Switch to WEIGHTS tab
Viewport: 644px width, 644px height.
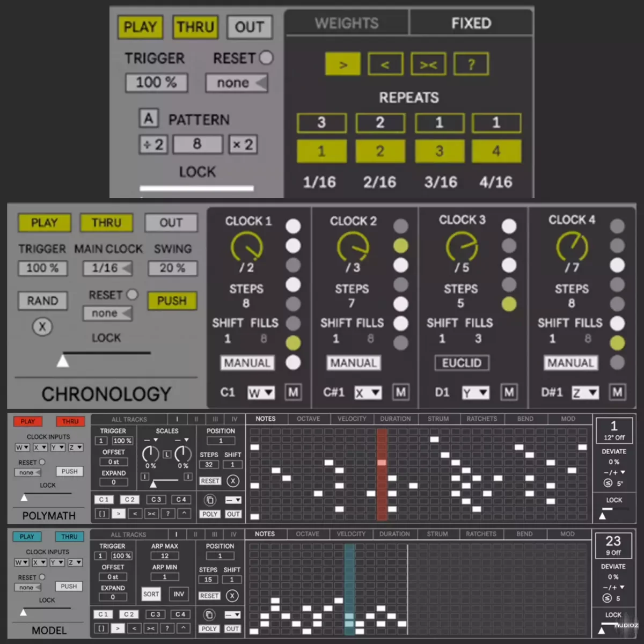coord(347,24)
